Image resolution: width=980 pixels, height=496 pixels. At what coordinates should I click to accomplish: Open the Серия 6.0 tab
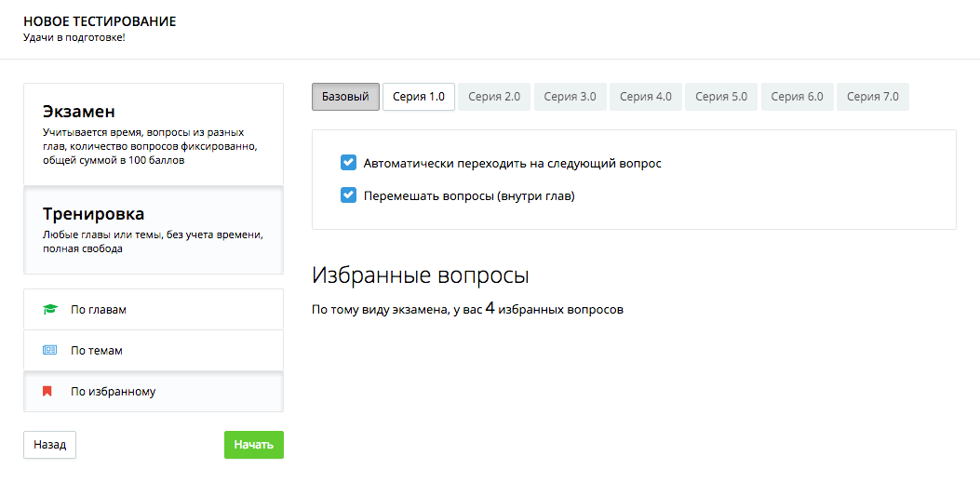[797, 97]
